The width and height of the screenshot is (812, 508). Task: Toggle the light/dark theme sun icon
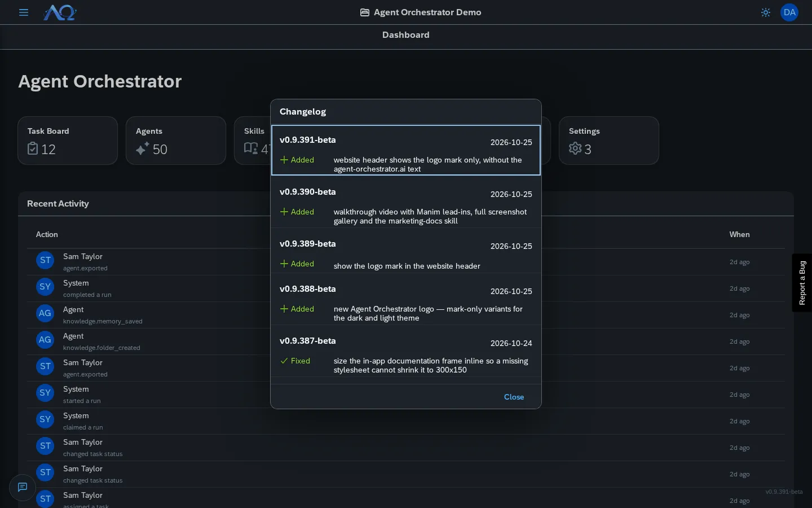[766, 12]
